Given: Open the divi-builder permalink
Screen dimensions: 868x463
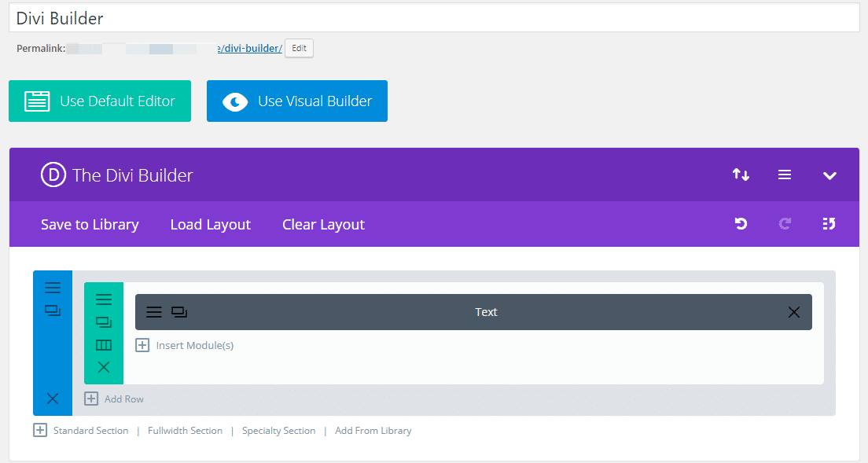Looking at the screenshot, I should [x=250, y=48].
